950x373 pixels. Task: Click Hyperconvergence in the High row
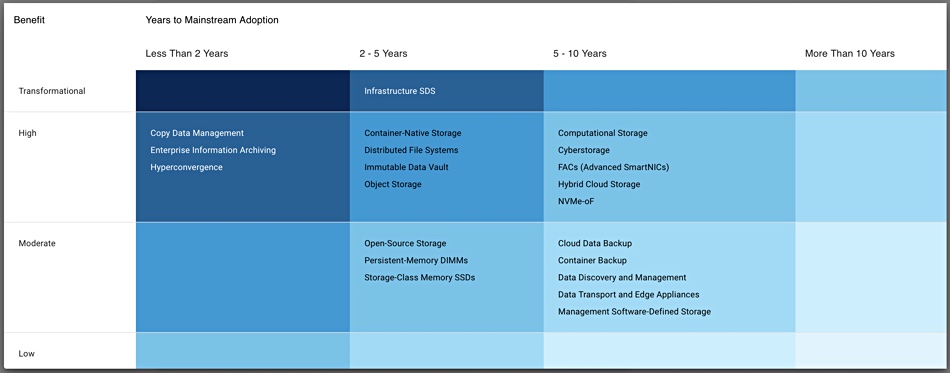click(187, 167)
